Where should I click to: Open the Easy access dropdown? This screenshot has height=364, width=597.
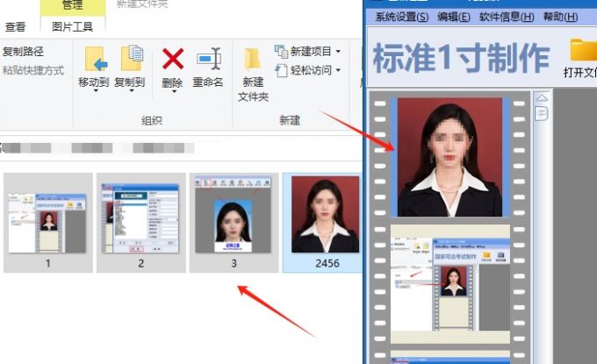(x=307, y=70)
